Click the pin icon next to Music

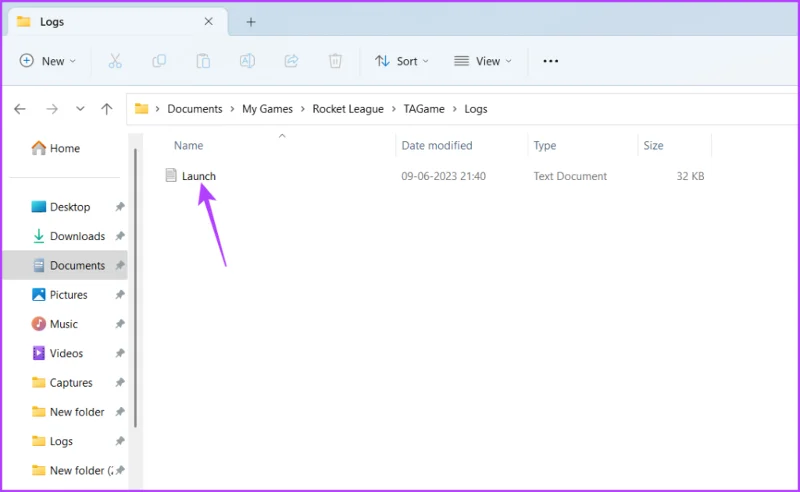[x=119, y=324]
